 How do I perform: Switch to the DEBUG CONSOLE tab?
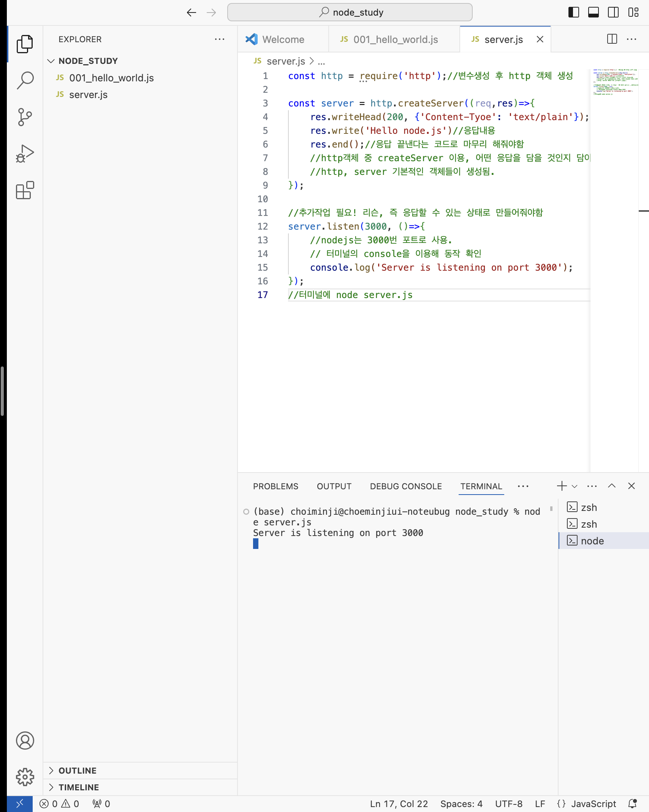click(405, 486)
